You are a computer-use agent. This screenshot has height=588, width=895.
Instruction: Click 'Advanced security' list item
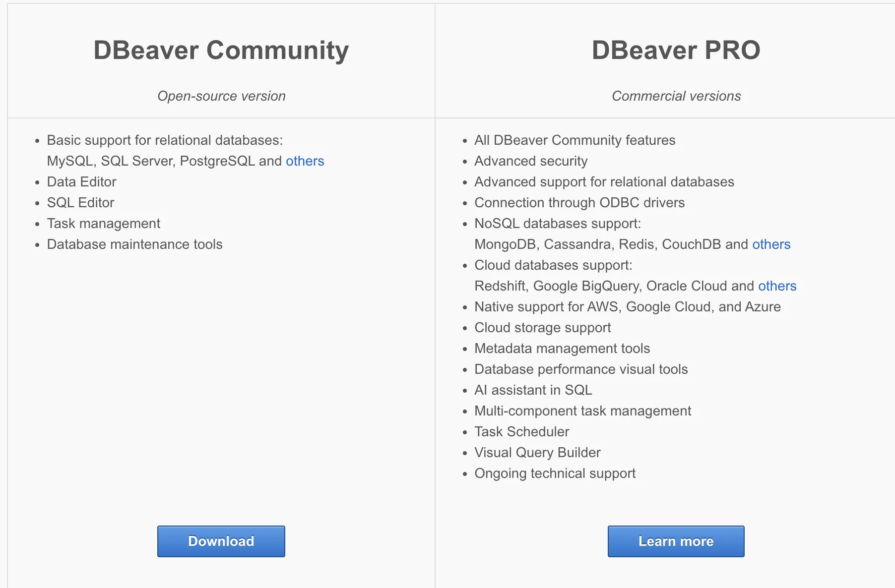(531, 161)
